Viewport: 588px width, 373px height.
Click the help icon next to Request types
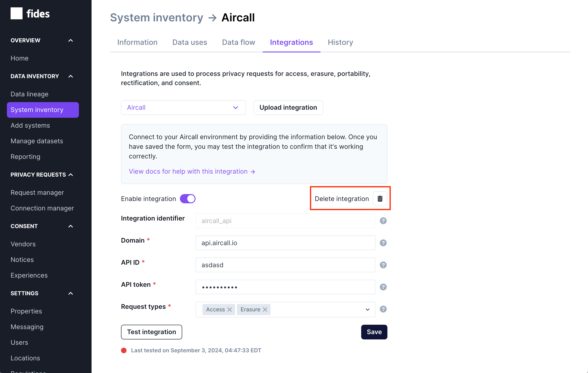[x=383, y=309]
